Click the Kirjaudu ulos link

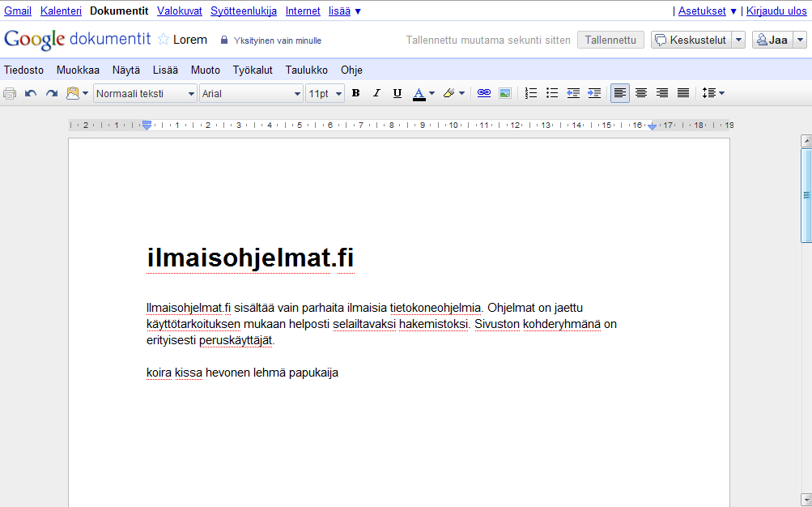[776, 11]
